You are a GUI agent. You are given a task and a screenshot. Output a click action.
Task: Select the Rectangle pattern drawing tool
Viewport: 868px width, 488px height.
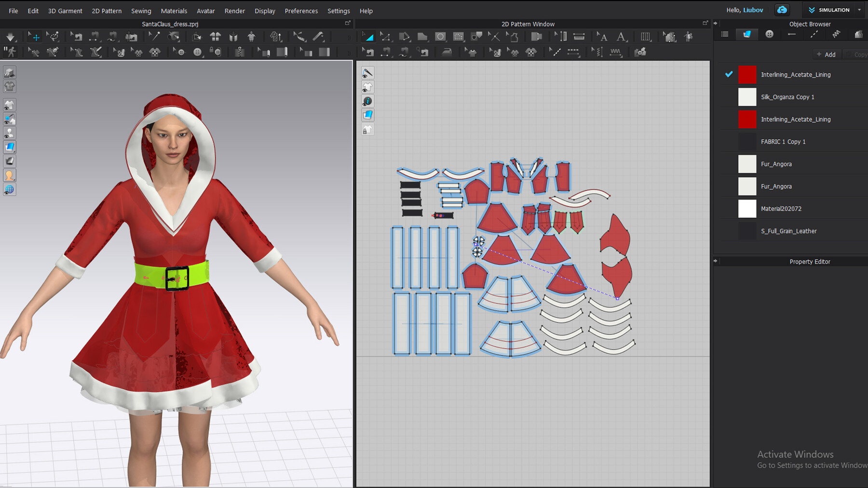(422, 36)
